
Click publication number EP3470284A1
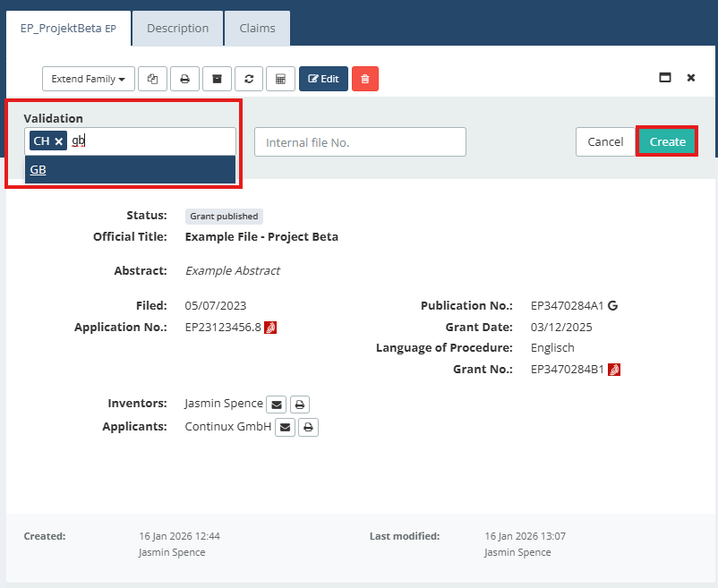click(568, 306)
